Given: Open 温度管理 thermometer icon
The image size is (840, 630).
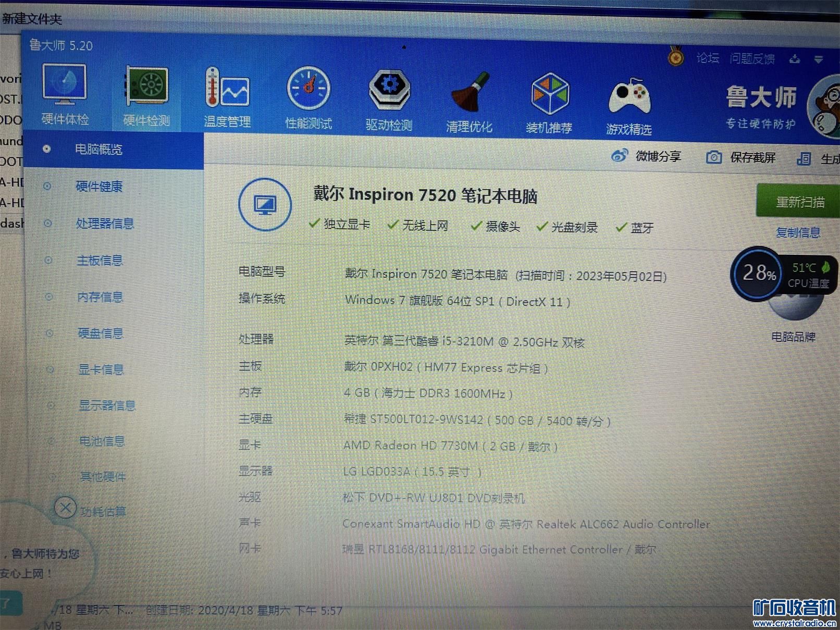Looking at the screenshot, I should coord(227,88).
